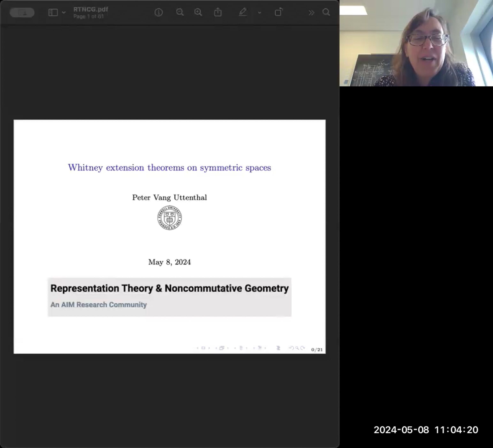Open the search magnifier in toolbar

click(x=326, y=12)
